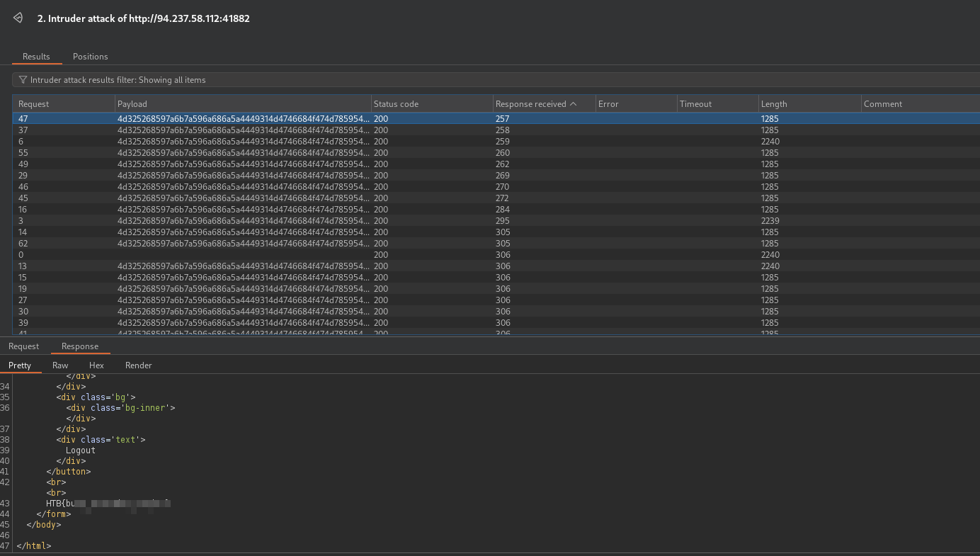The width and height of the screenshot is (980, 556).
Task: Switch to the Positions tab
Action: pos(90,57)
